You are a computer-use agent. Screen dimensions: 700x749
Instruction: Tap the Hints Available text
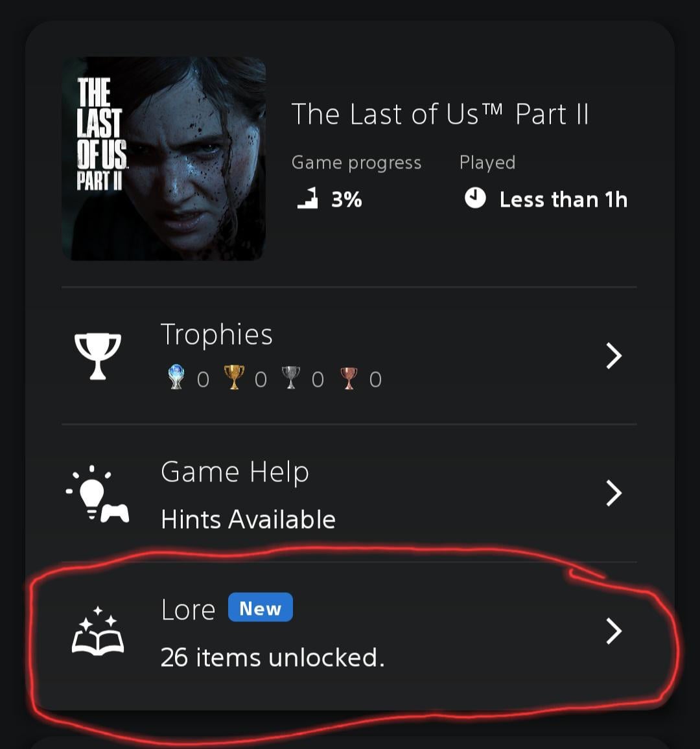248,520
